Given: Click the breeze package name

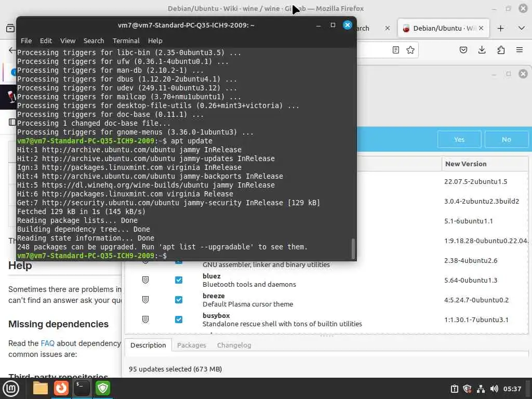Looking at the screenshot, I should (214, 296).
